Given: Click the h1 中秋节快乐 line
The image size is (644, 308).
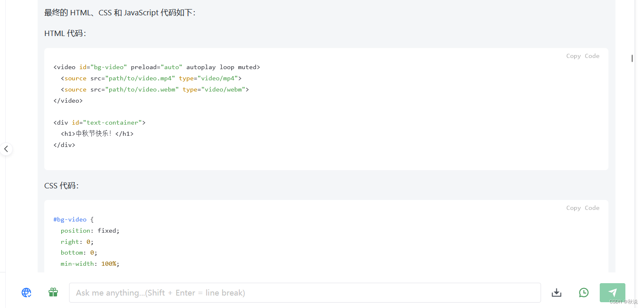Looking at the screenshot, I should point(97,134).
